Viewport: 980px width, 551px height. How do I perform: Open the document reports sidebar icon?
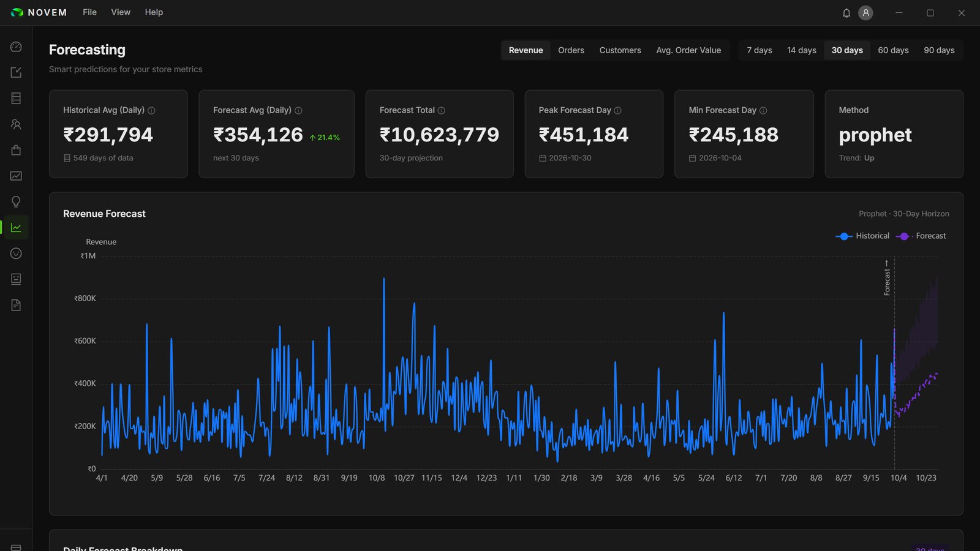click(16, 305)
